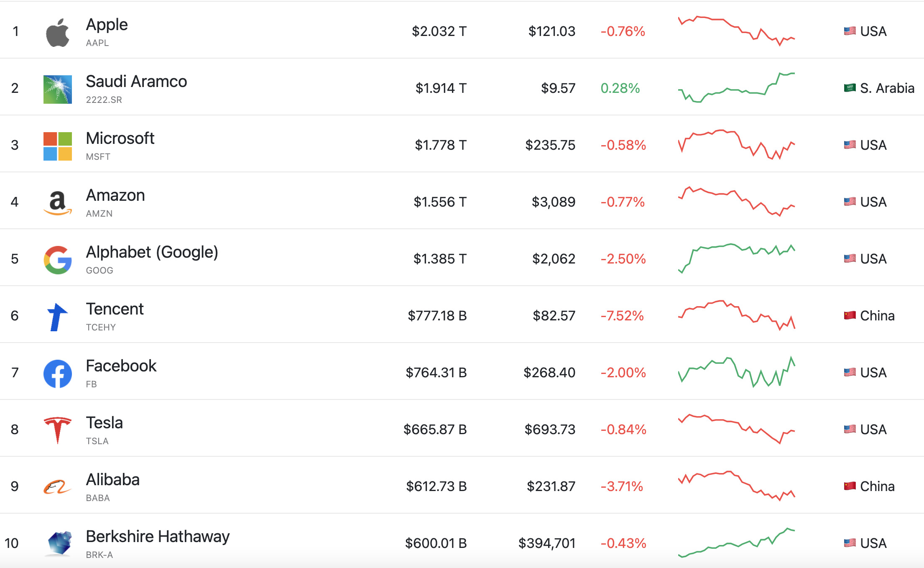Click the USA flag in Facebook row
This screenshot has height=568, width=924.
click(850, 373)
